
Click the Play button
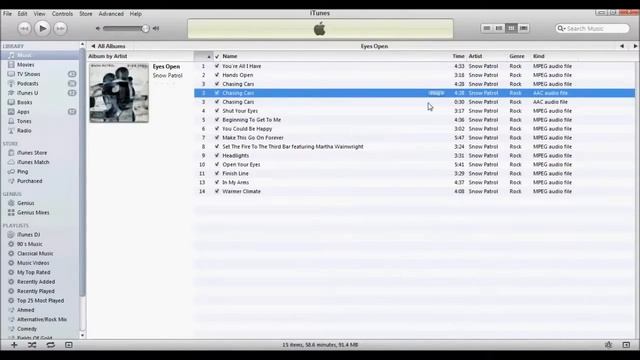click(x=42, y=28)
